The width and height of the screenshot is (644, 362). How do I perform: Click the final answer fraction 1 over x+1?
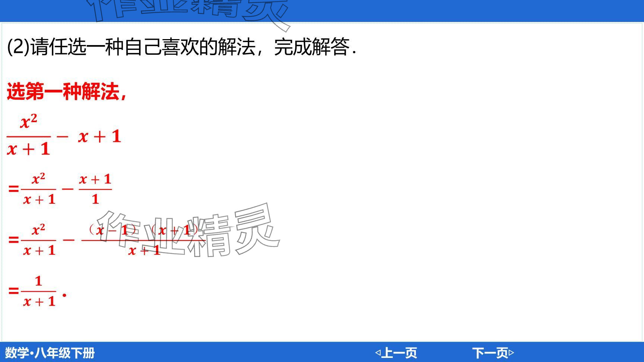tap(39, 291)
